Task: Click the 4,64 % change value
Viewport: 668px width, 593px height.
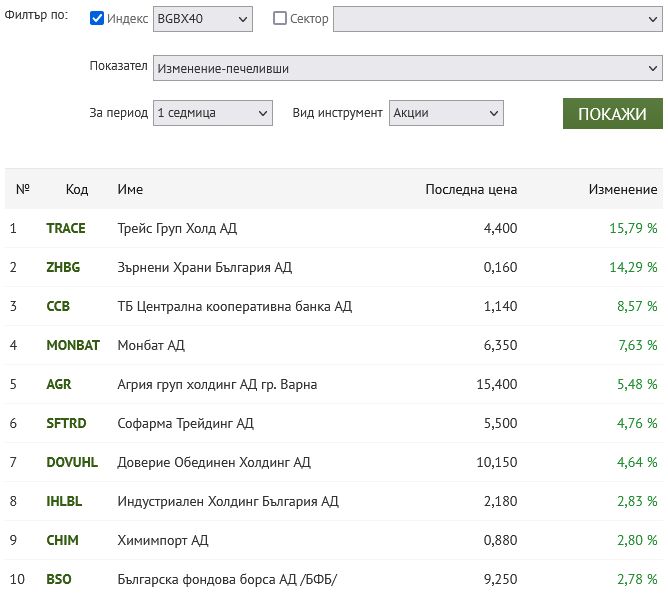Action: pyautogui.click(x=637, y=462)
